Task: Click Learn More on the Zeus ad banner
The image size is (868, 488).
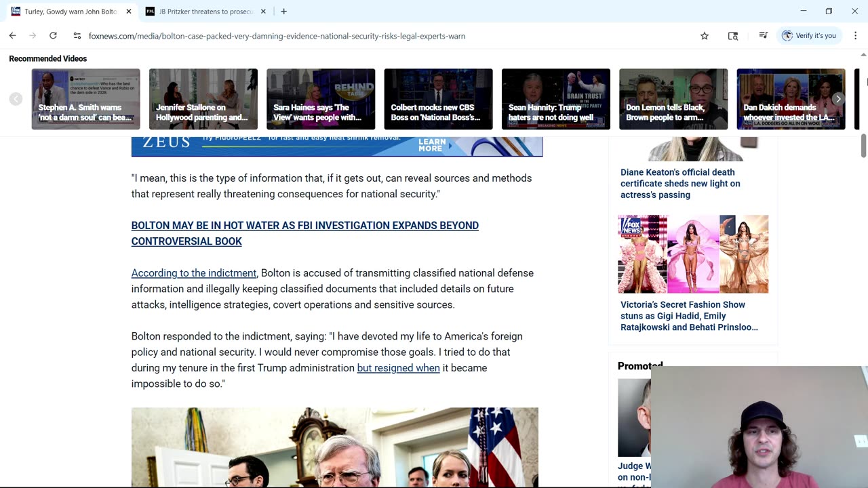Action: click(432, 145)
